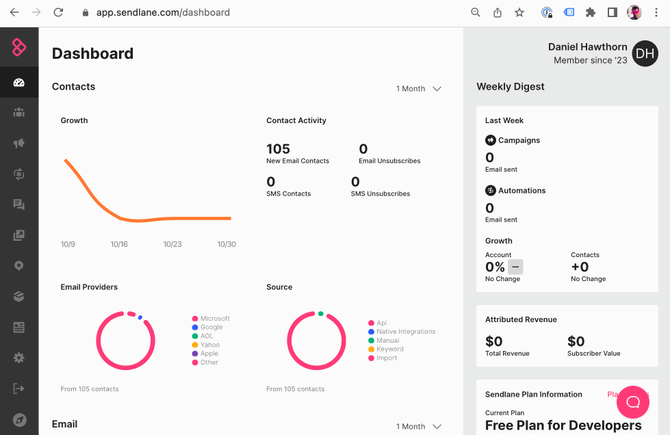The height and width of the screenshot is (435, 670).
Task: Click the Automations icon in Weekly Digest
Action: pyautogui.click(x=490, y=191)
